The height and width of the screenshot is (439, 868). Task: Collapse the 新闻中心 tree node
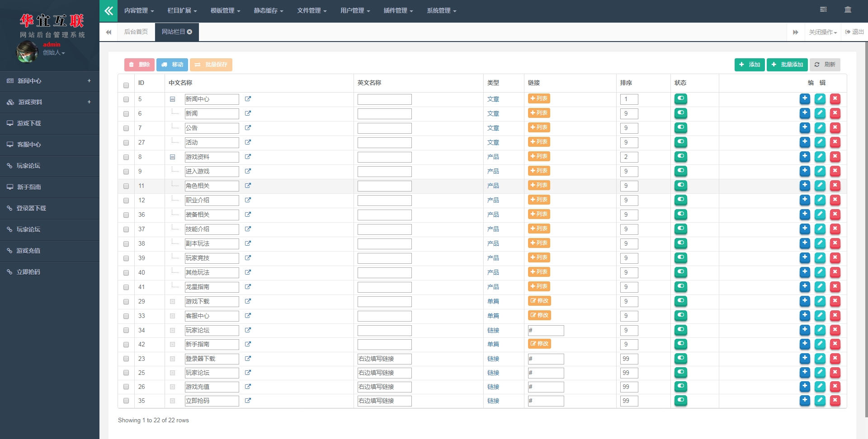172,99
